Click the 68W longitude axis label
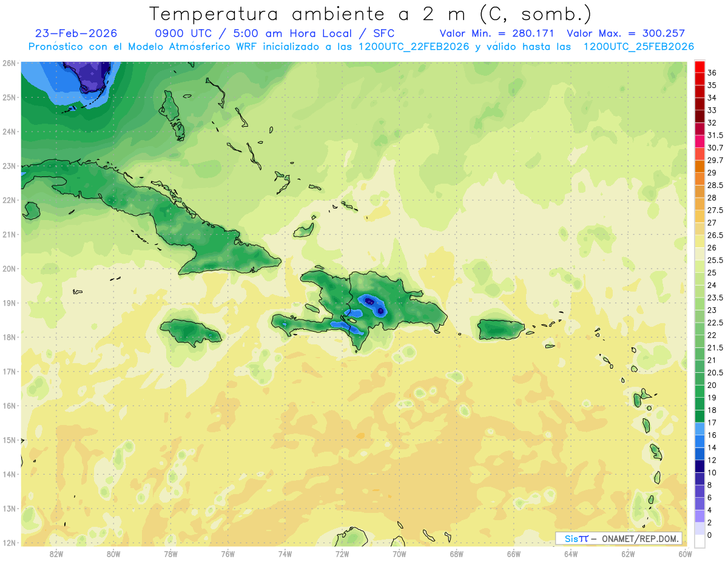 (x=457, y=554)
